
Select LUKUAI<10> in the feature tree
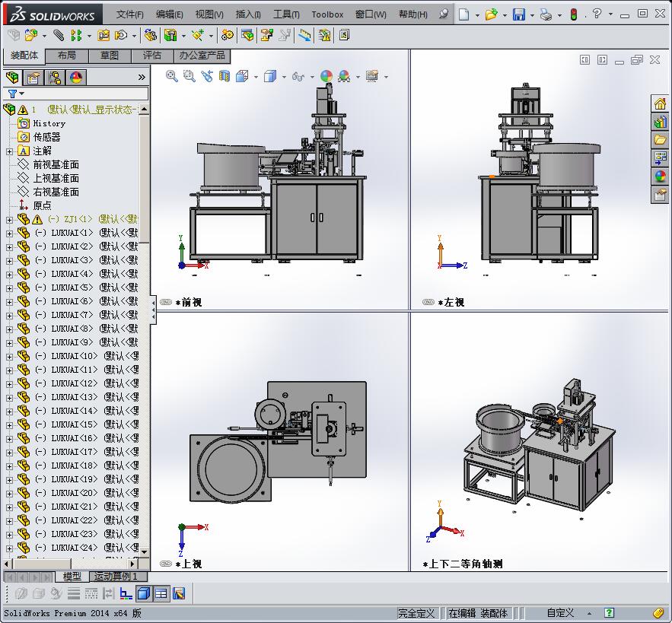click(75, 356)
